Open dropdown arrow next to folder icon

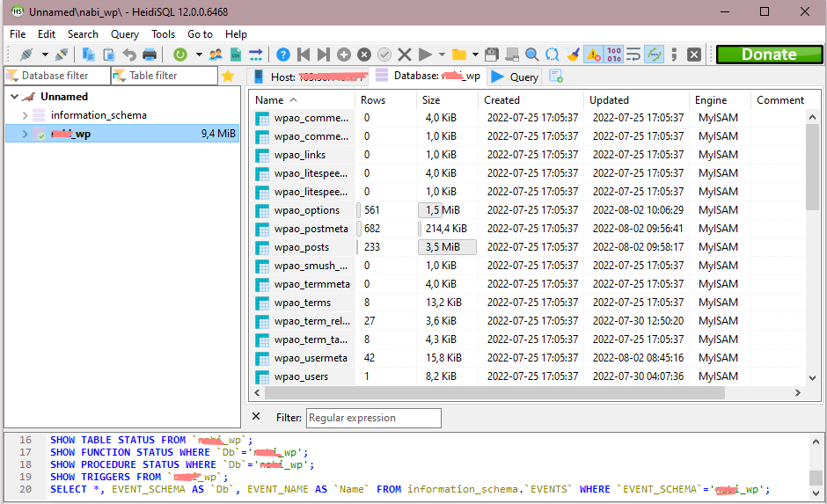pos(475,55)
